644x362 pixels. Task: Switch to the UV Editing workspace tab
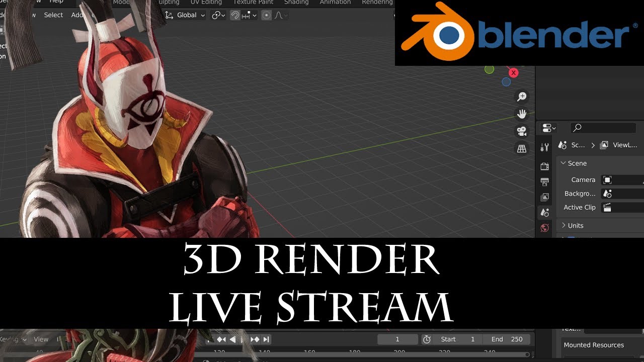[x=206, y=3]
